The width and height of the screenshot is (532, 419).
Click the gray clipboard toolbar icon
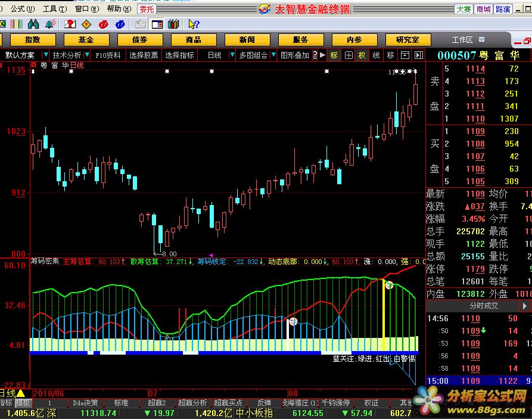[x=140, y=24]
